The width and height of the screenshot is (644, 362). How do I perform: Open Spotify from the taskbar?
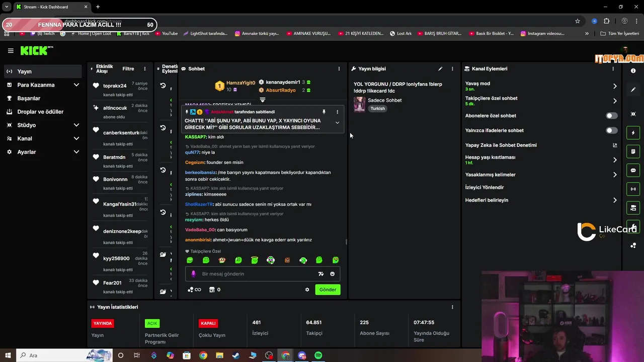point(318,355)
